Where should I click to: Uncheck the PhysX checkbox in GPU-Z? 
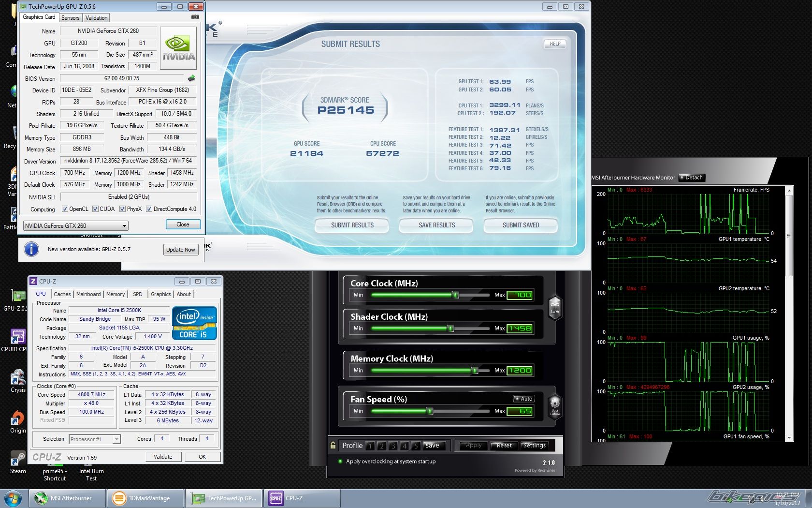[x=123, y=209]
